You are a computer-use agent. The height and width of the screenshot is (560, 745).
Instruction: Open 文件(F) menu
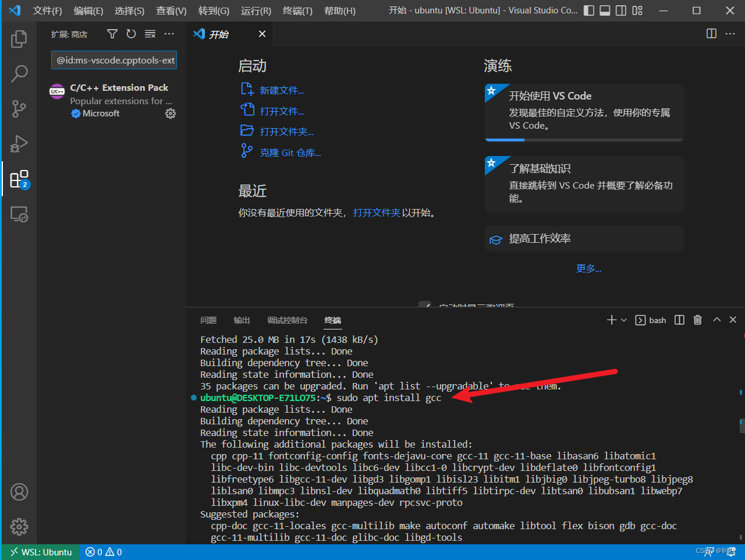(47, 10)
